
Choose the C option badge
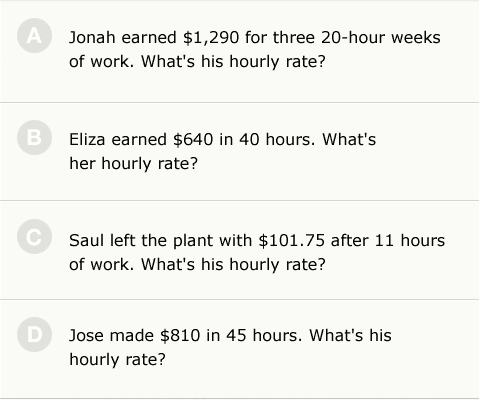[x=34, y=237]
